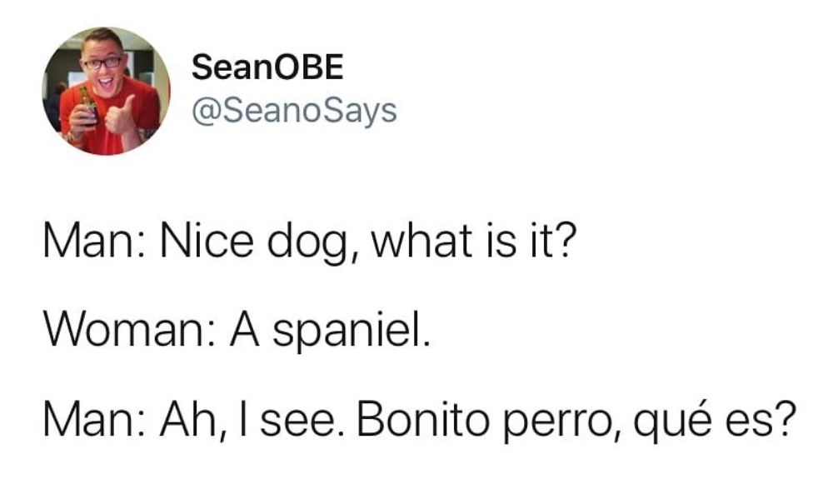Click the phrase 'qué es?'
The image size is (828, 504).
pyautogui.click(x=715, y=422)
